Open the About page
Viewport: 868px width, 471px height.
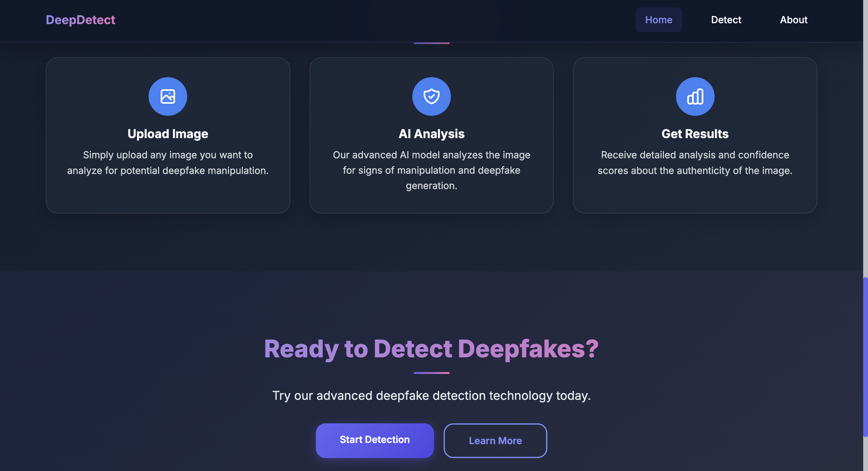(x=794, y=20)
